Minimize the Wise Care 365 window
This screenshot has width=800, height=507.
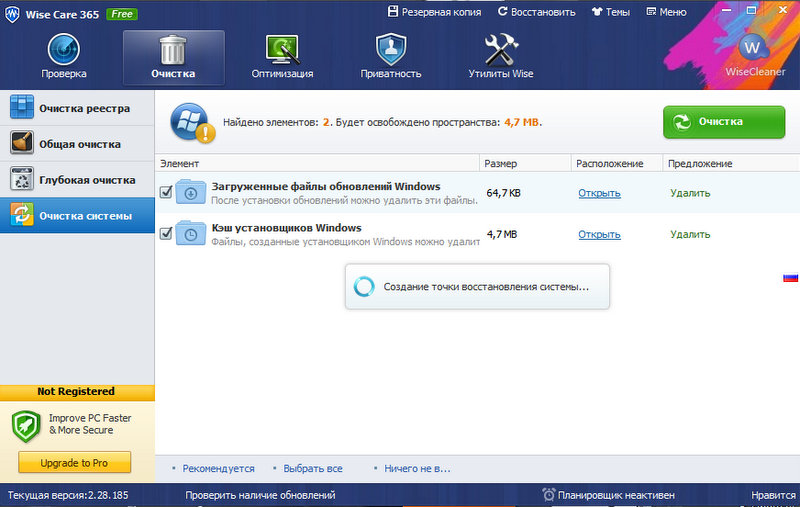(727, 10)
